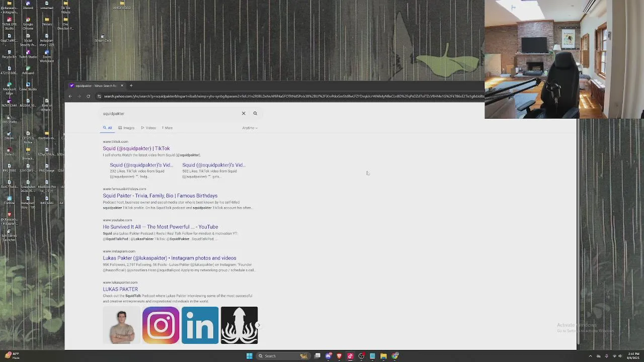Expand the More search options

click(167, 128)
